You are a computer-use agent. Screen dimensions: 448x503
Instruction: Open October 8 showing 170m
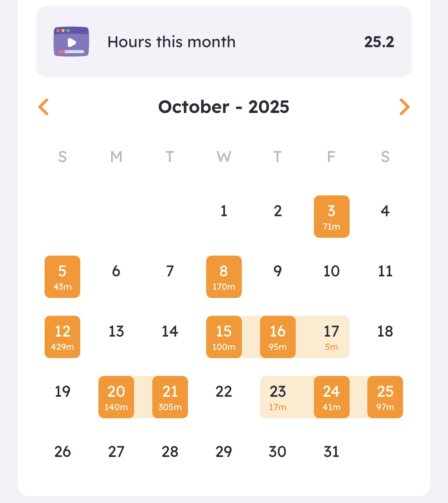(x=224, y=277)
